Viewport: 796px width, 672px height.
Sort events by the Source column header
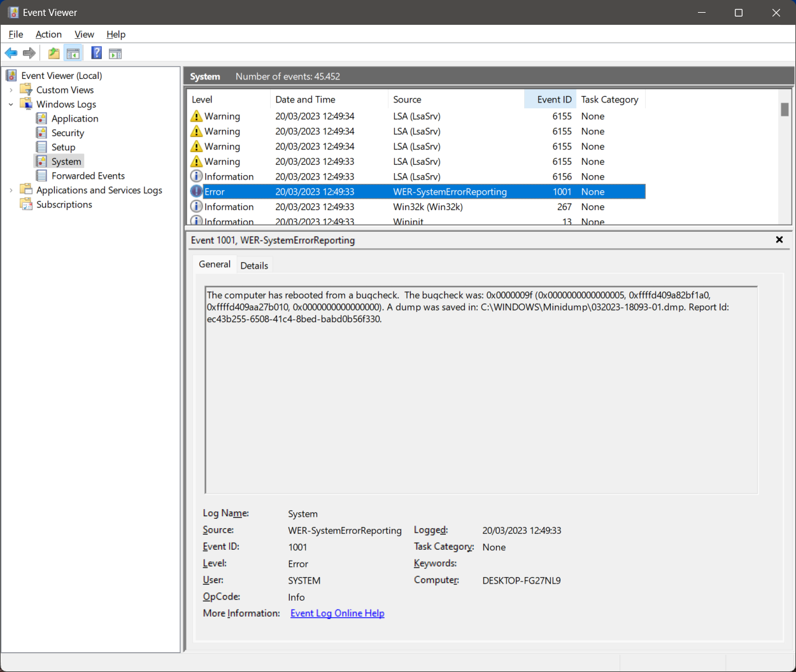(456, 99)
